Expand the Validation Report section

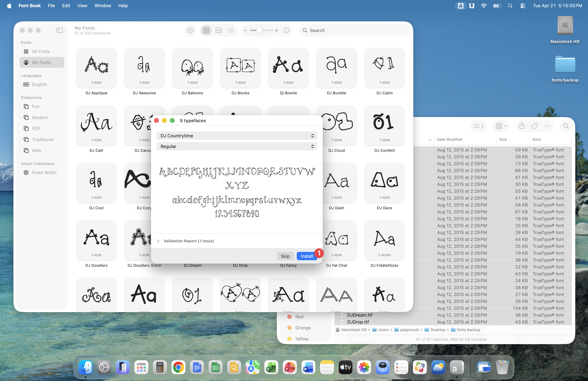click(x=158, y=241)
